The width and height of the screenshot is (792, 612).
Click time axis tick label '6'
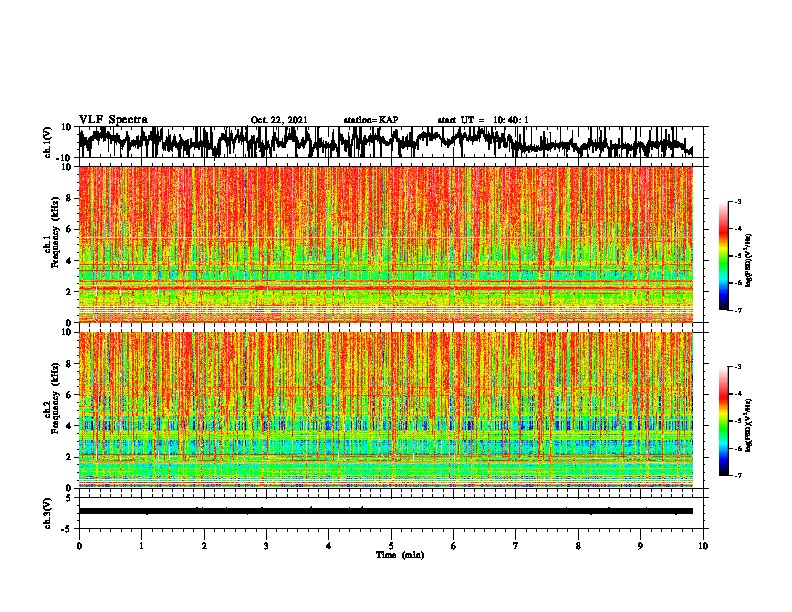(x=454, y=546)
